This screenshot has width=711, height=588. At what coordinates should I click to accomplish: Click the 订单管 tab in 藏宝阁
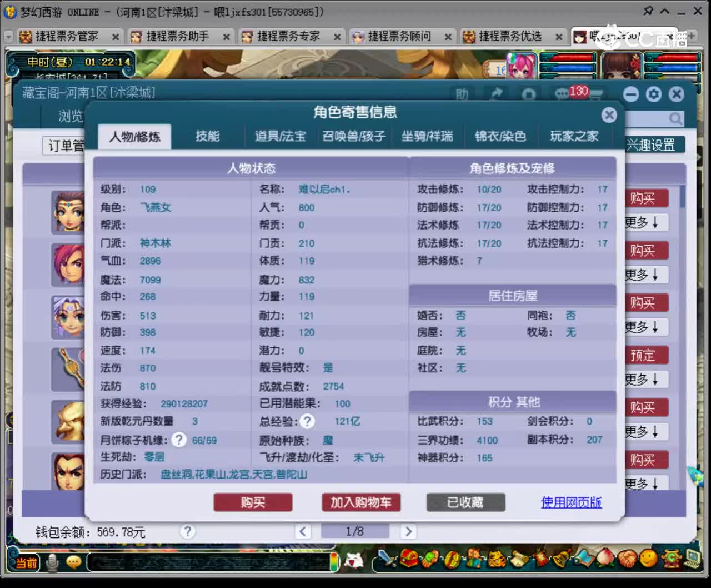(65, 146)
